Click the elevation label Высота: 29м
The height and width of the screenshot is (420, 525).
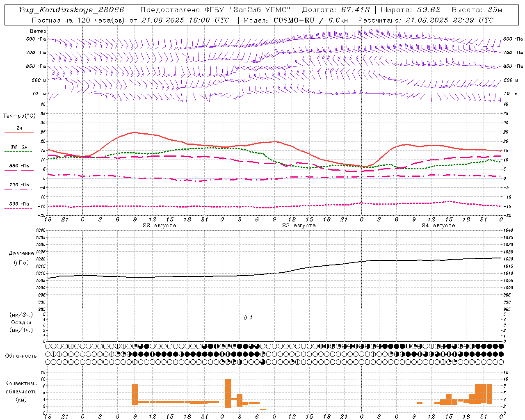pos(477,10)
